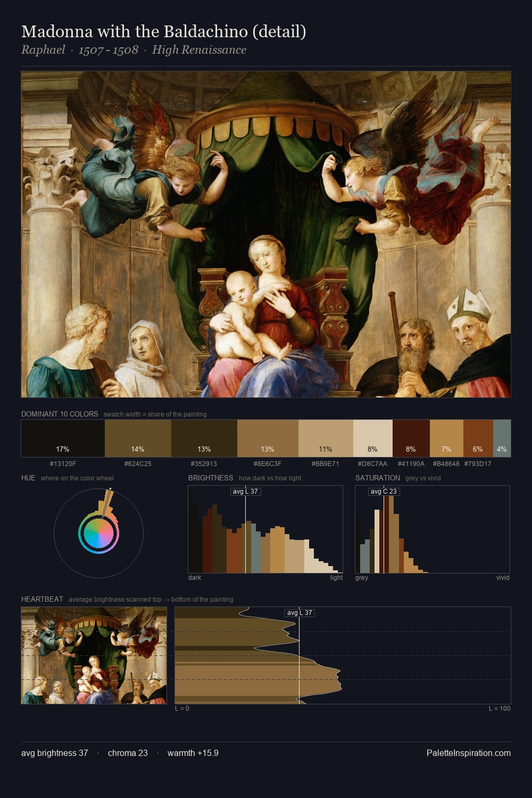Click the 'light' axis label under brightness
The image size is (532, 798).
(x=336, y=578)
